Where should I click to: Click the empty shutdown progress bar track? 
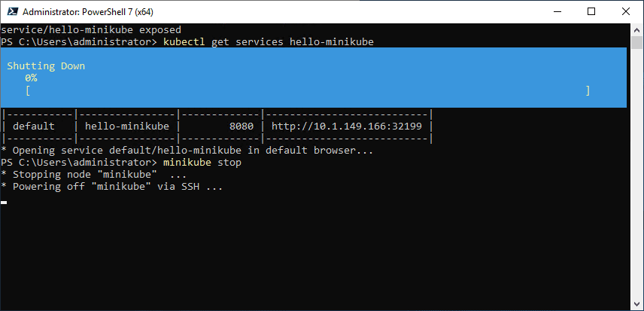308,90
